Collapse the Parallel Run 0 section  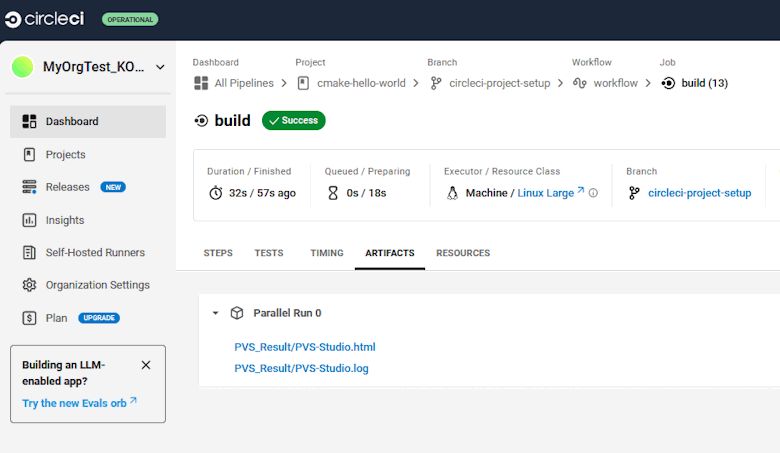point(215,313)
